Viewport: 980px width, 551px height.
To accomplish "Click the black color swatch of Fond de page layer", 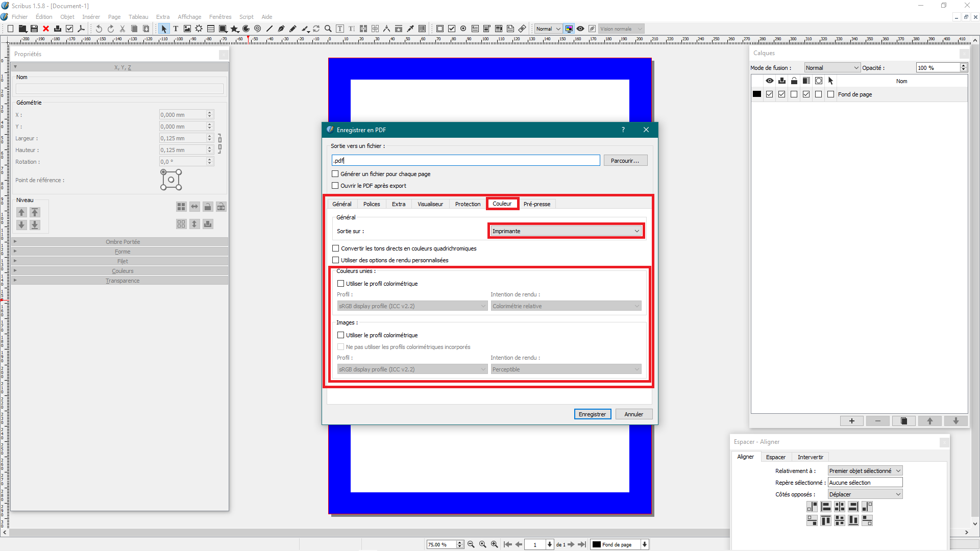I will [x=757, y=94].
